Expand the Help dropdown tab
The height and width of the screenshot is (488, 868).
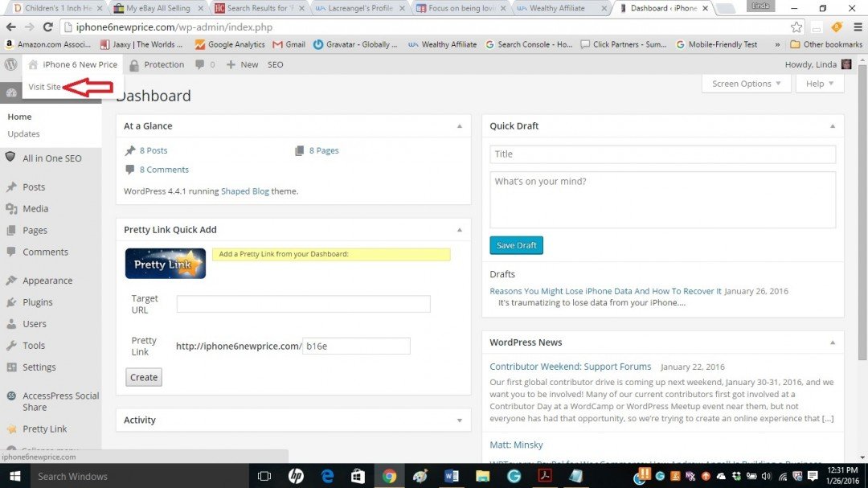819,84
